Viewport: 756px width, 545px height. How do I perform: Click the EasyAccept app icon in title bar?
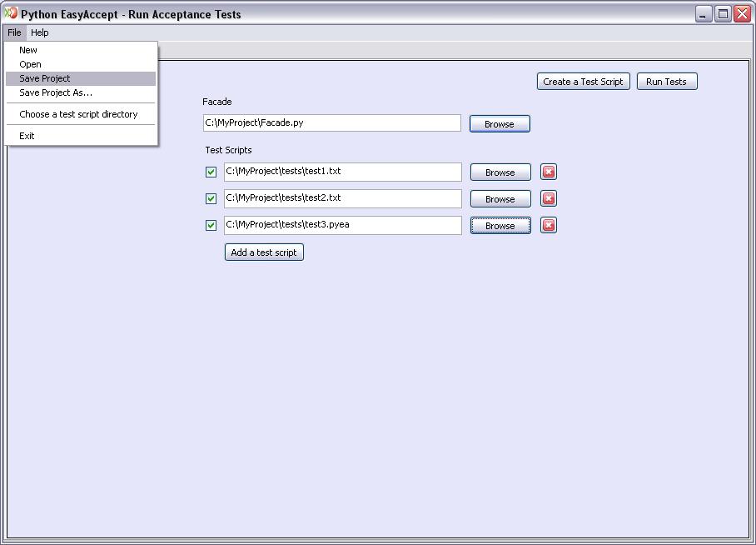tap(11, 13)
